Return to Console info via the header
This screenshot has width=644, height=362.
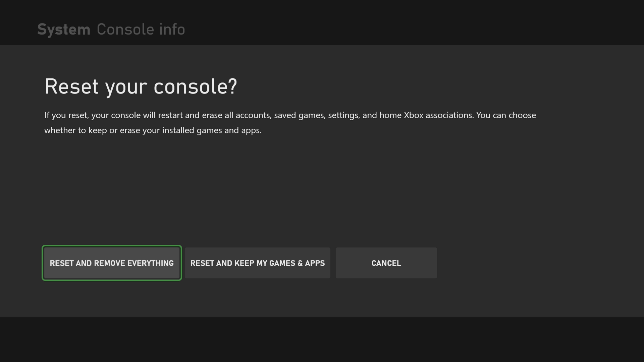(x=141, y=29)
